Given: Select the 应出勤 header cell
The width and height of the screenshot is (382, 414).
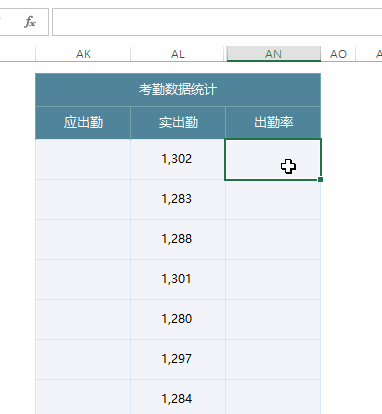Looking at the screenshot, I should pos(83,123).
